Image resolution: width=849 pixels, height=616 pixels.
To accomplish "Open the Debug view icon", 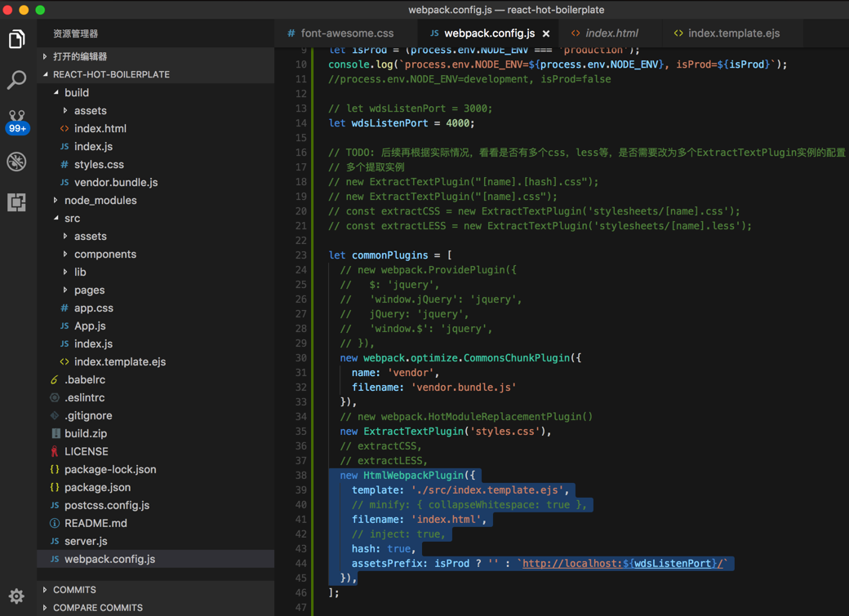I will click(x=16, y=162).
